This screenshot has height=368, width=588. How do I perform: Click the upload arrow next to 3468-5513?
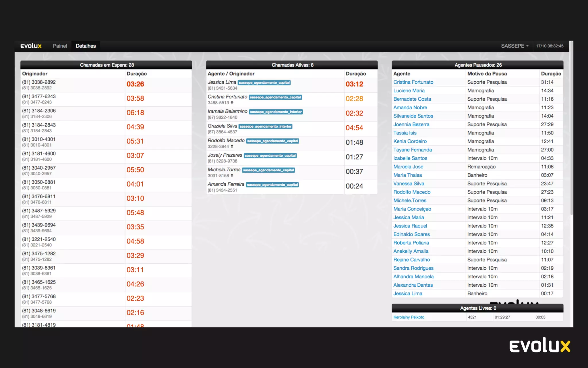(232, 103)
